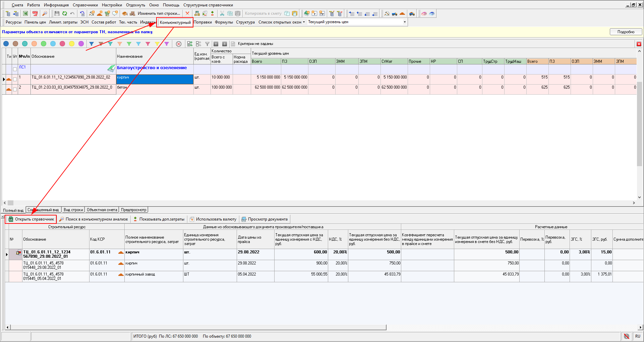Click the 'Открыть справочник' button
Screen dimensions: 644x342
31,219
